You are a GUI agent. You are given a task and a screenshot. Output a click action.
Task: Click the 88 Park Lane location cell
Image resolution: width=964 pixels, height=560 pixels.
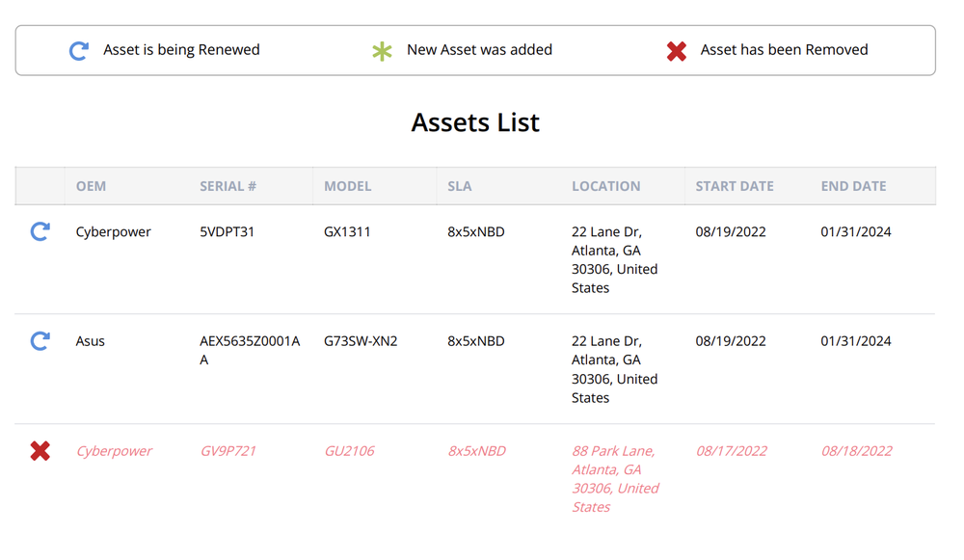(615, 478)
